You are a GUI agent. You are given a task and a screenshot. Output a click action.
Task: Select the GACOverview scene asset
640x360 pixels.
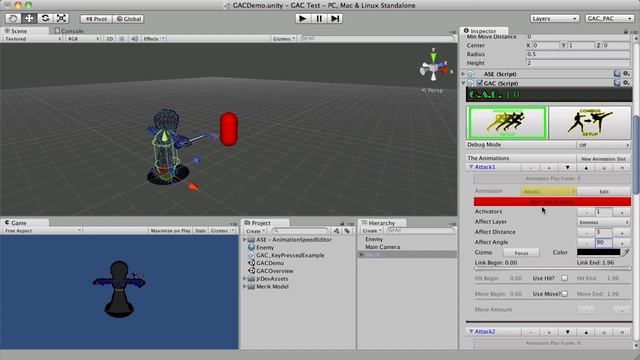(275, 271)
